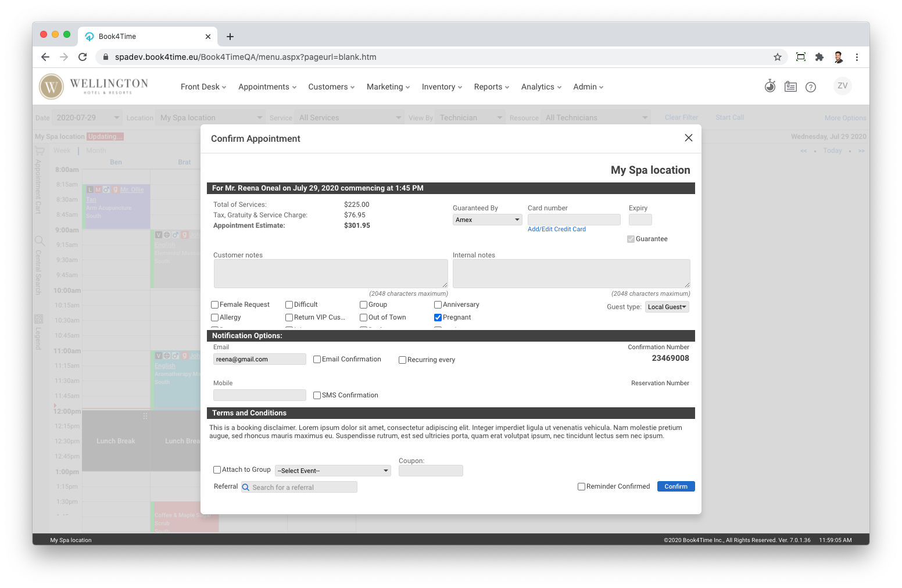Expand the Guest type dropdown
The width and height of the screenshot is (902, 588).
667,307
